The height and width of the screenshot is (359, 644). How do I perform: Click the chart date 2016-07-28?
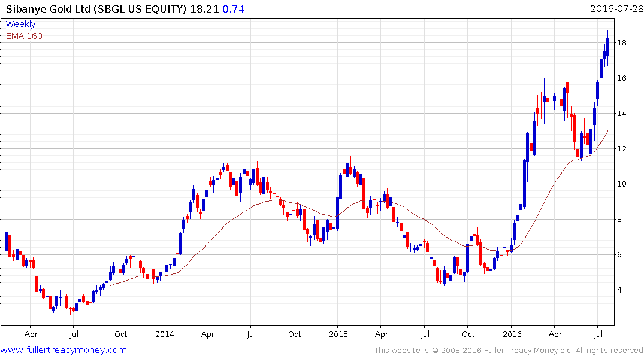coord(616,8)
